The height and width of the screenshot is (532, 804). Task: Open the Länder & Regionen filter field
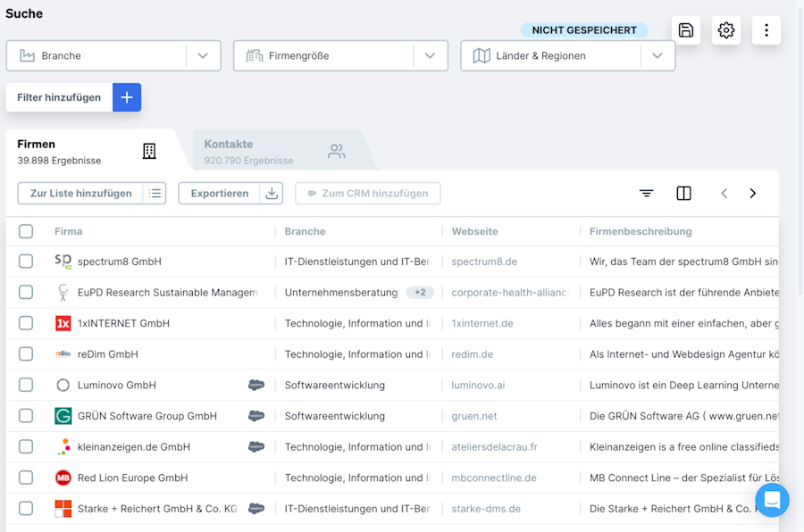pos(567,55)
